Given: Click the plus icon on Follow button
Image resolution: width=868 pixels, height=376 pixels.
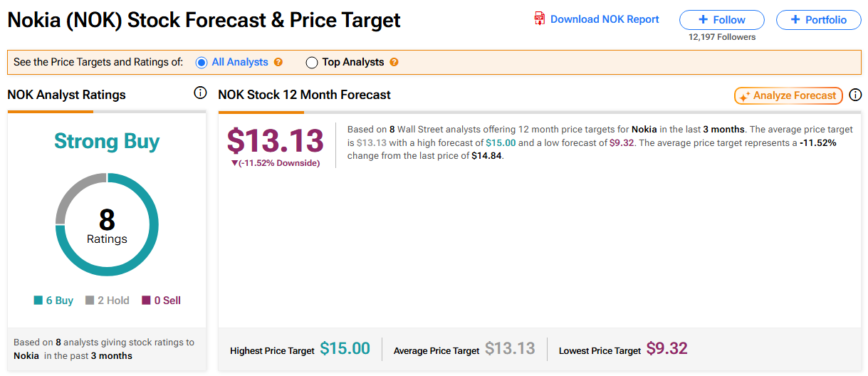Looking at the screenshot, I should 703,20.
